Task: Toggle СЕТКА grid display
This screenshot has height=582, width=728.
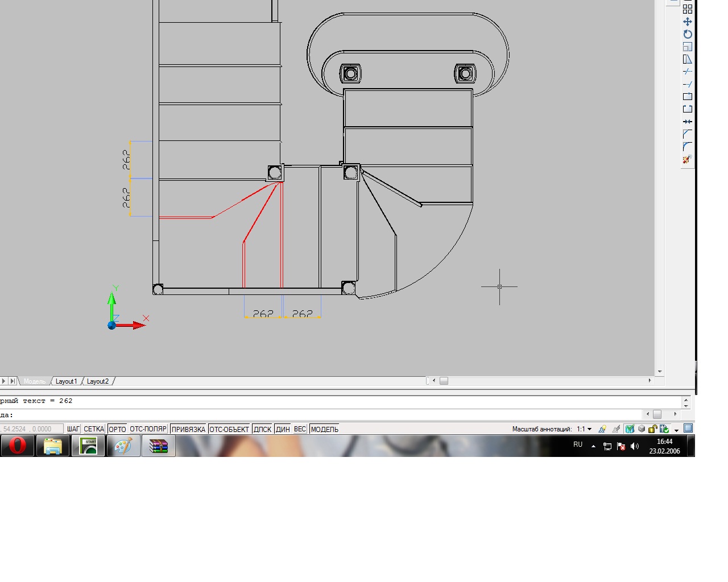Action: (x=94, y=429)
